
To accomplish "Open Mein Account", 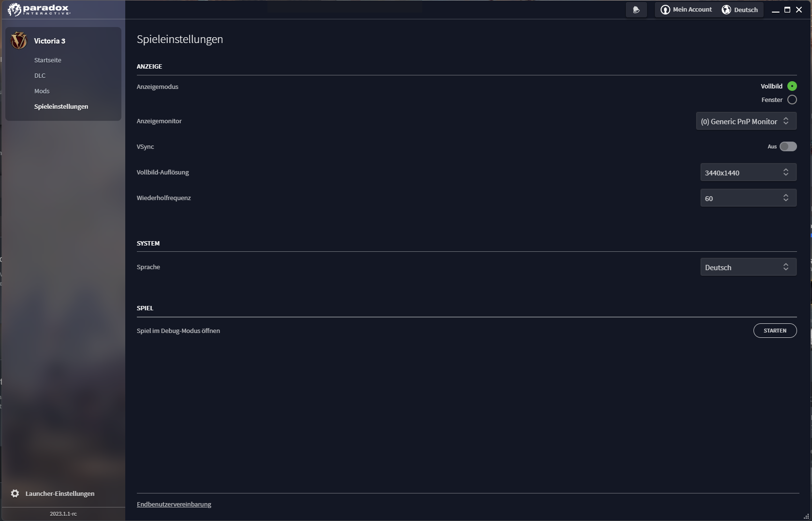I will point(686,10).
